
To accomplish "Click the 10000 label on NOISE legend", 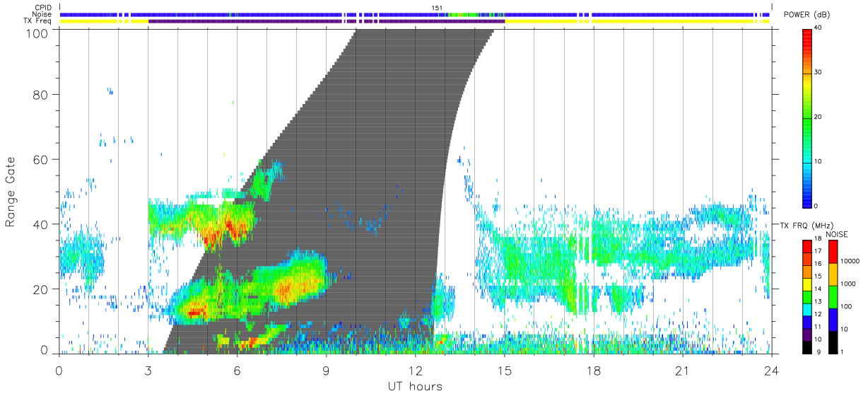I will [x=849, y=262].
